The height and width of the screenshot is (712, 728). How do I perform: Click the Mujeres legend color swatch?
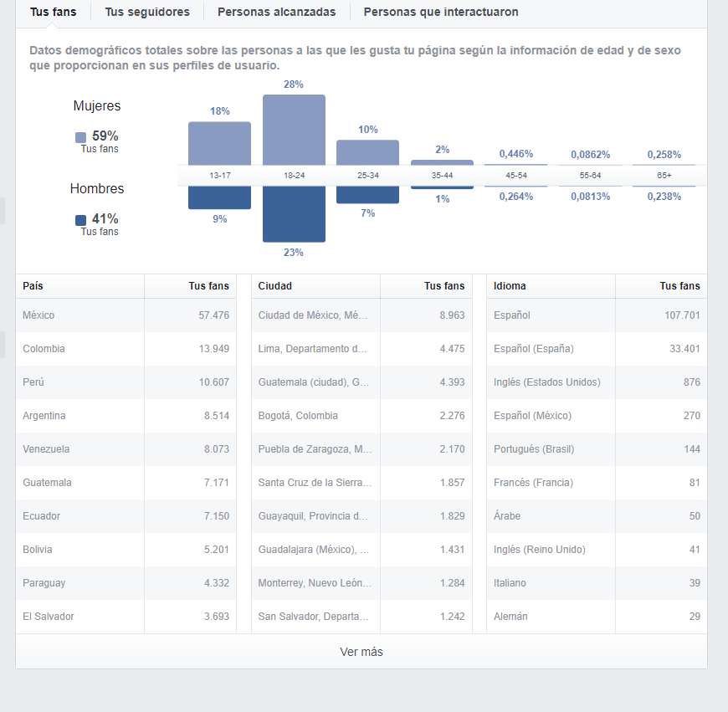click(81, 137)
